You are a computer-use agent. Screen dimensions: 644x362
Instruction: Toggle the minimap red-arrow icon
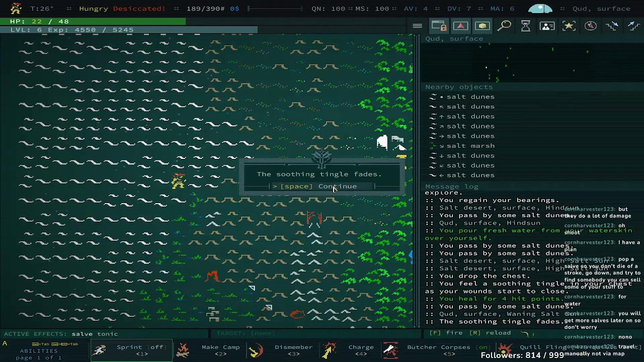point(460,26)
